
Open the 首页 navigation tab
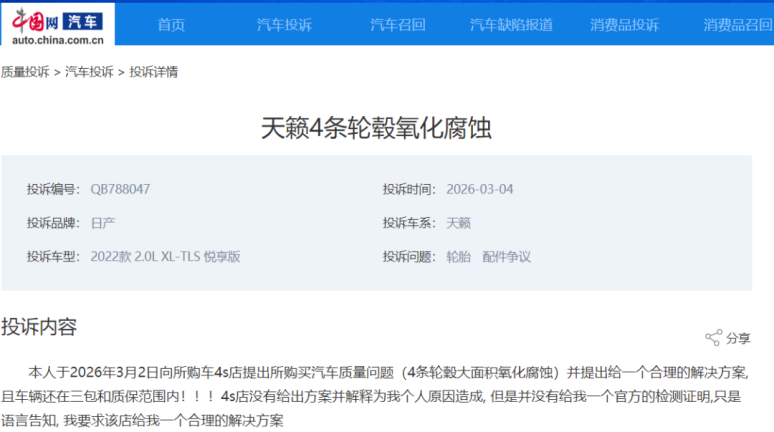click(x=171, y=25)
